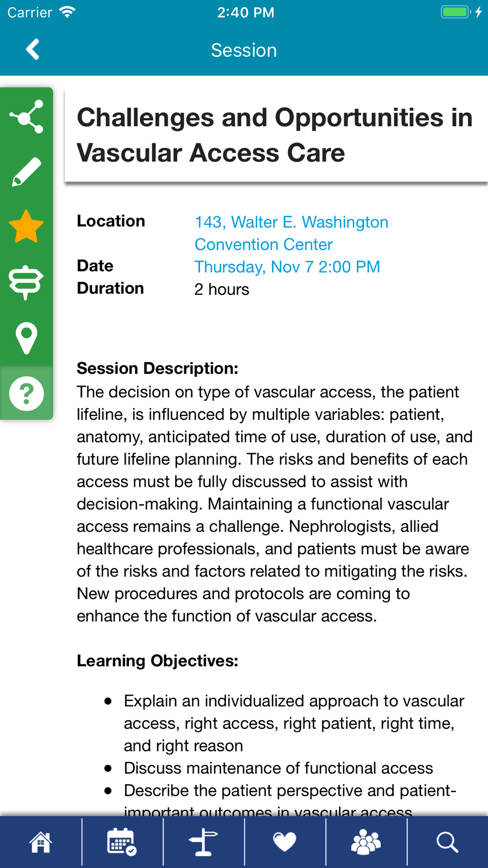The image size is (488, 868).
Task: Open help with question mark icon
Action: point(27,393)
